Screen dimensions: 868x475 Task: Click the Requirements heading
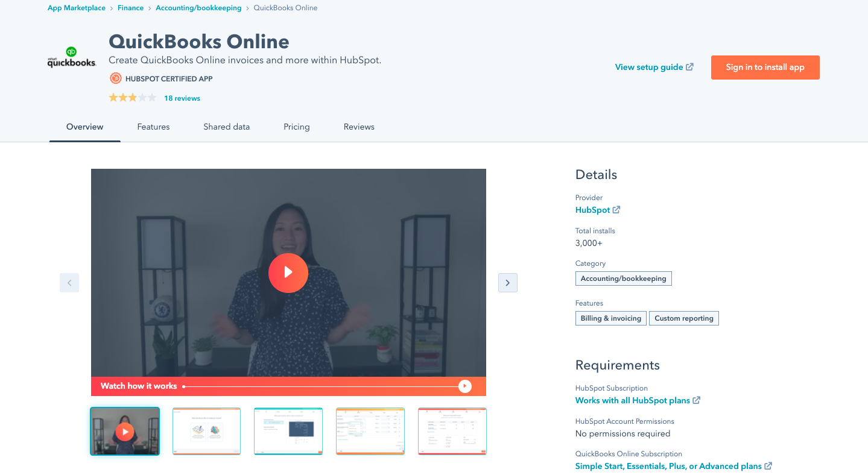[x=618, y=365]
